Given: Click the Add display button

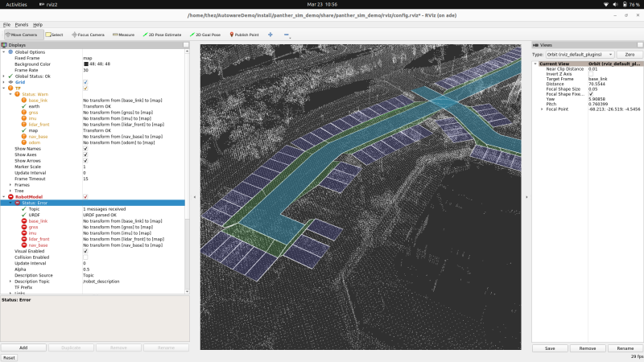Looking at the screenshot, I should 23,348.
